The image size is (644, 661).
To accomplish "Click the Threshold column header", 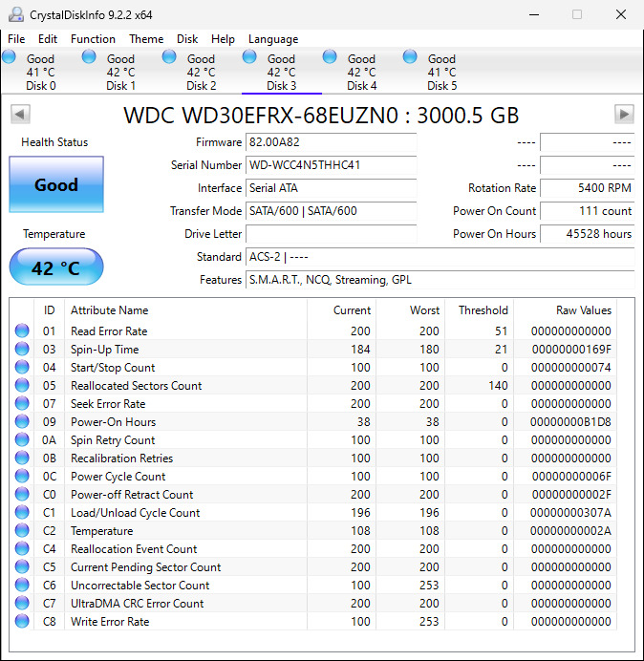I will click(x=479, y=310).
